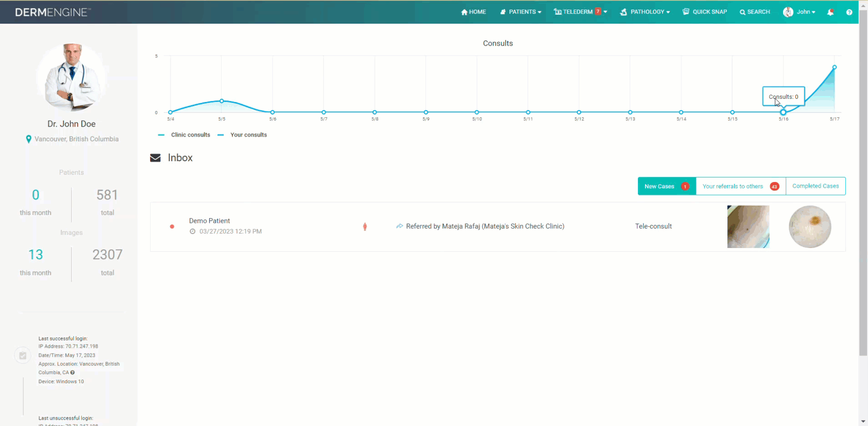Click Vancouver, British Columbia location text

pyautogui.click(x=76, y=139)
